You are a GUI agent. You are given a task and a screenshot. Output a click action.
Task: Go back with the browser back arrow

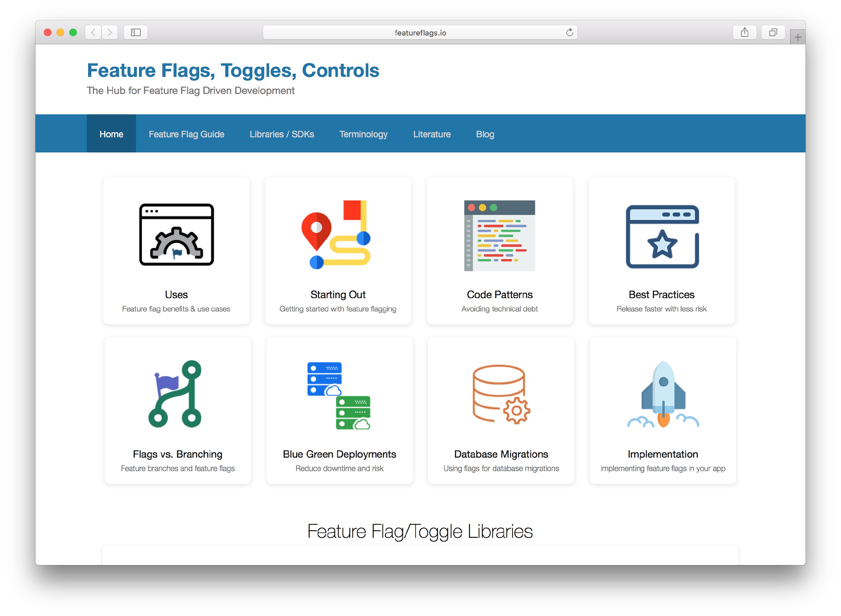[93, 33]
